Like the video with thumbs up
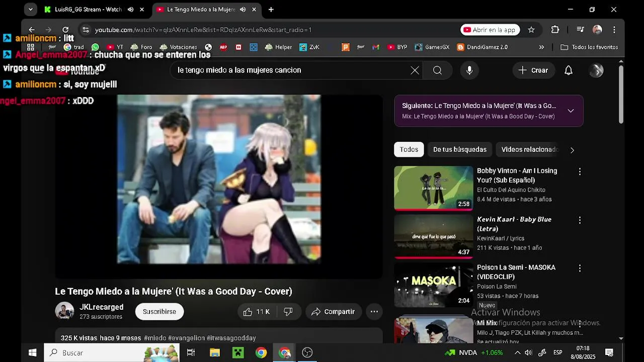 [x=257, y=312]
